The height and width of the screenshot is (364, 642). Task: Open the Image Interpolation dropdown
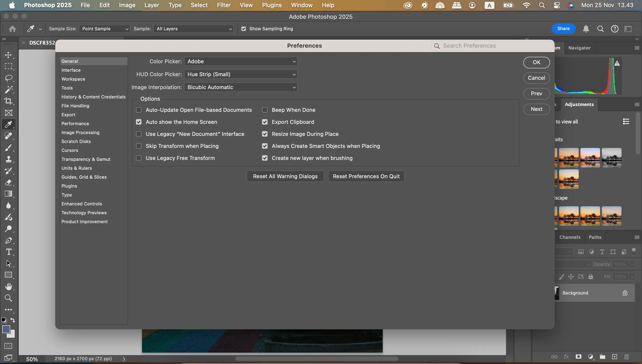pyautogui.click(x=241, y=87)
